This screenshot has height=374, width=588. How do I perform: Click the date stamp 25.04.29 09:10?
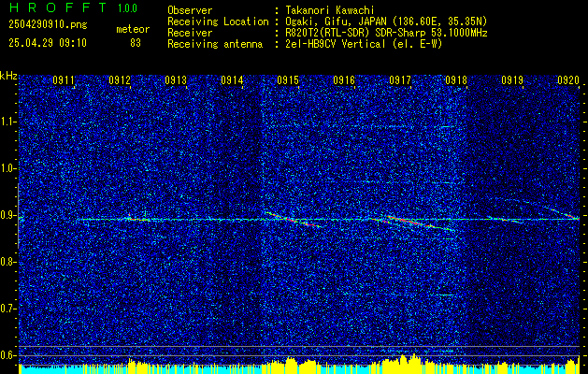coord(48,43)
